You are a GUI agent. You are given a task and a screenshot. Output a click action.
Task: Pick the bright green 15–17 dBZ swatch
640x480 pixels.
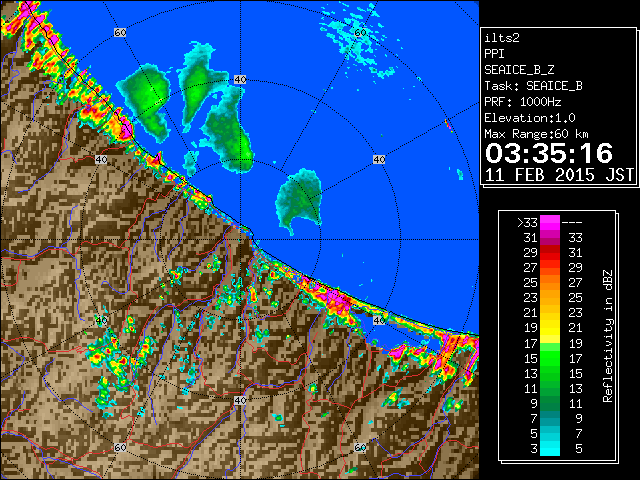click(x=550, y=358)
